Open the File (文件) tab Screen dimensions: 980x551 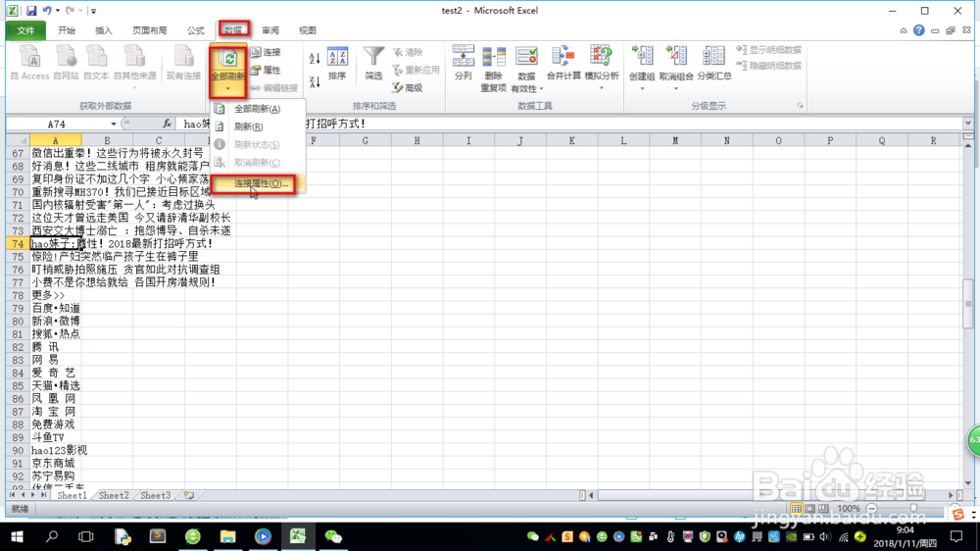(x=25, y=30)
